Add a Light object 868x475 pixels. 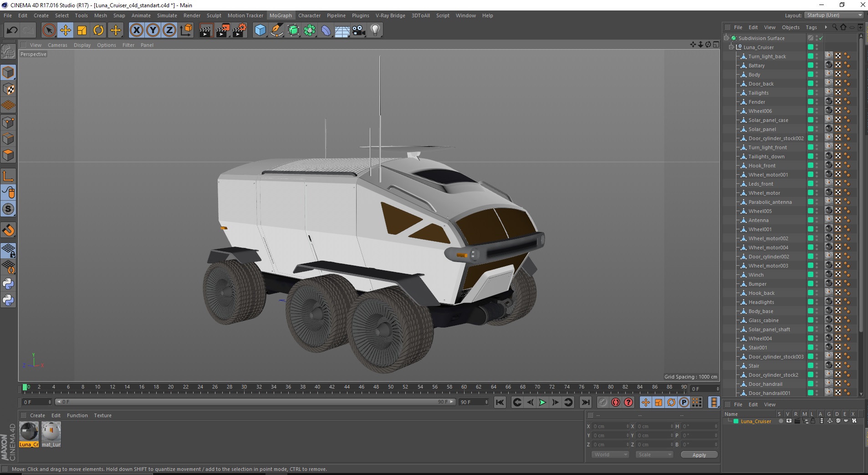(375, 30)
